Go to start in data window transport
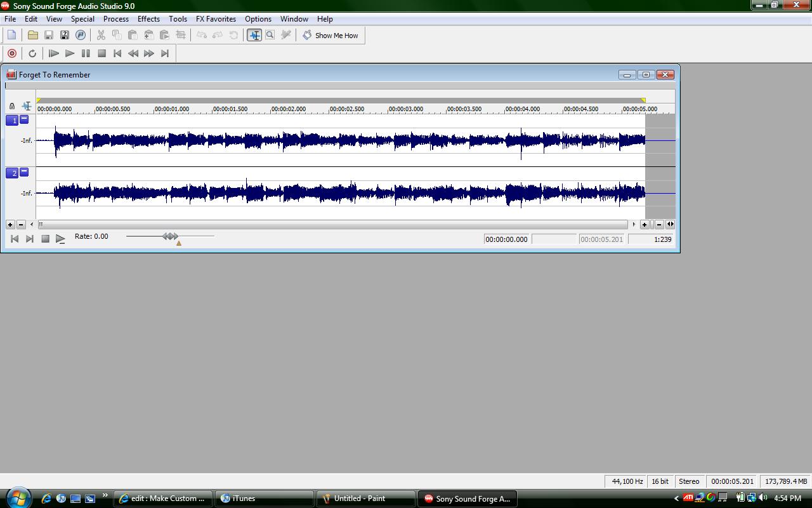812x508 pixels. tap(15, 239)
